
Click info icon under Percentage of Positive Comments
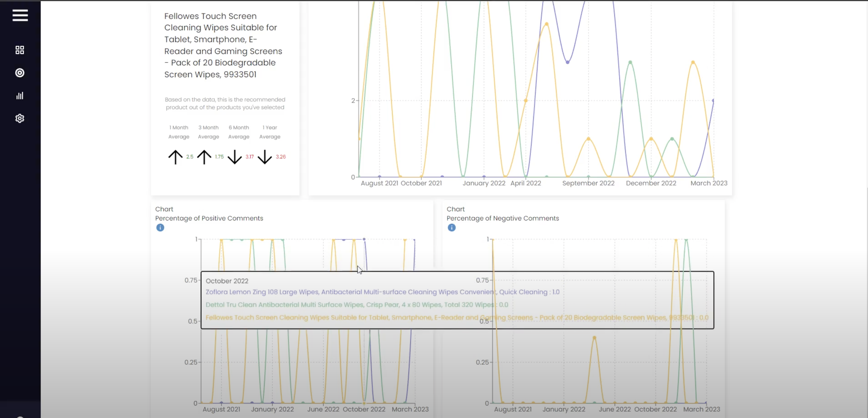[x=160, y=228]
